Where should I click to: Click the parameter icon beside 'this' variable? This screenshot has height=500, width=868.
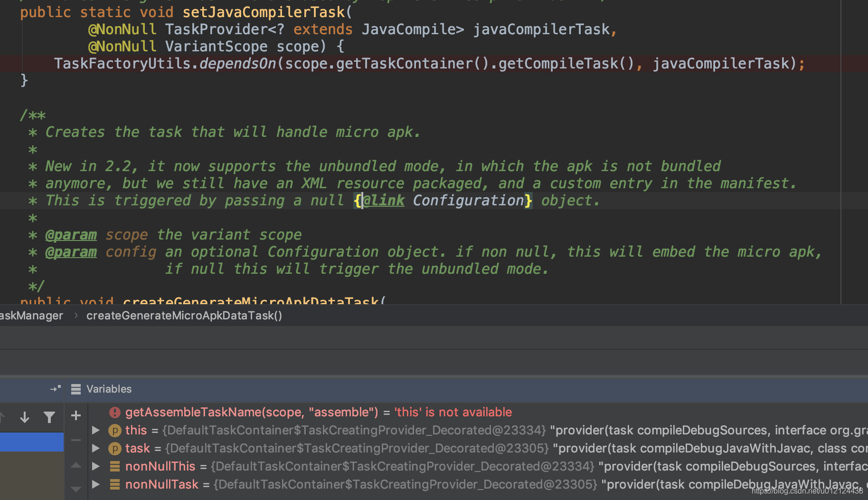pyautogui.click(x=114, y=431)
